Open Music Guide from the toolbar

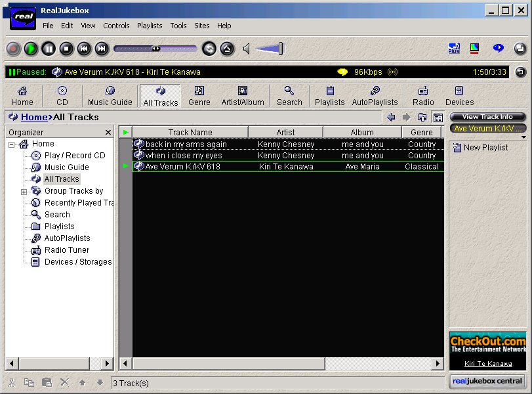110,96
